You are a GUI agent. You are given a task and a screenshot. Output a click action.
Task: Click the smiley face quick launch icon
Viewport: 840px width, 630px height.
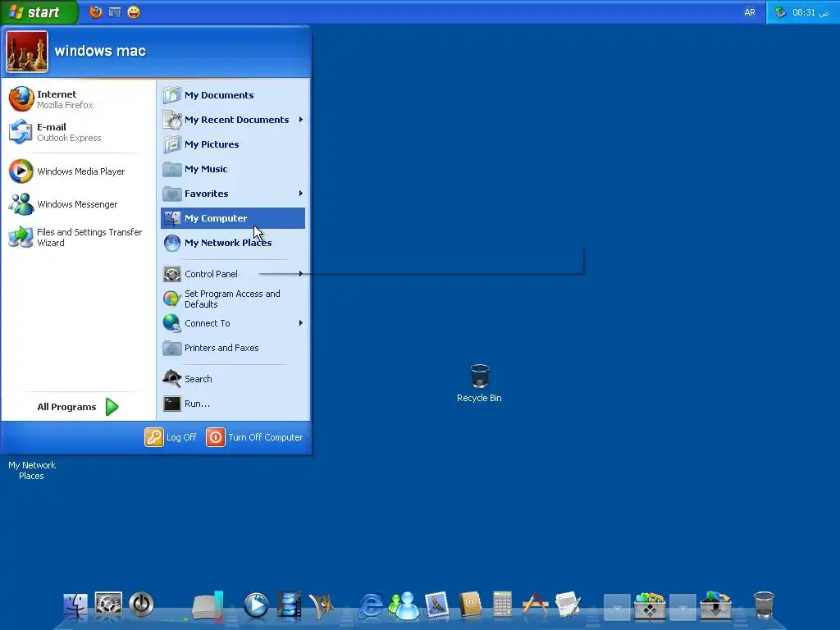[x=134, y=11]
